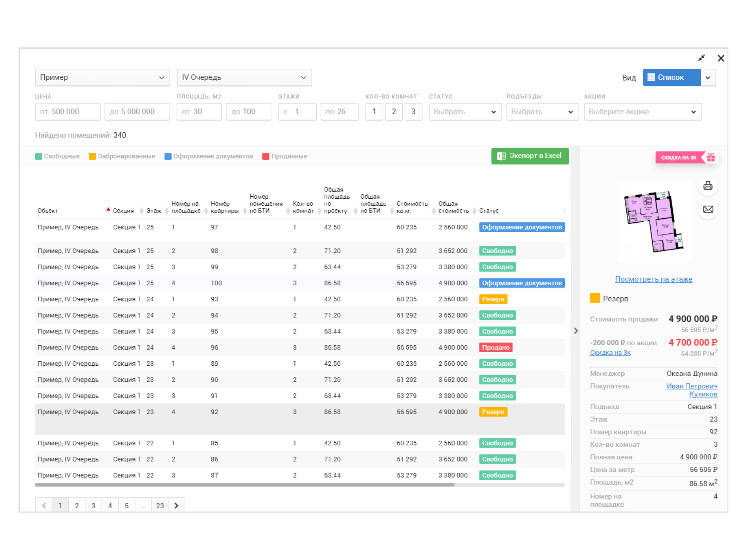Click Свободно status in apartment 98 row

pyautogui.click(x=497, y=251)
